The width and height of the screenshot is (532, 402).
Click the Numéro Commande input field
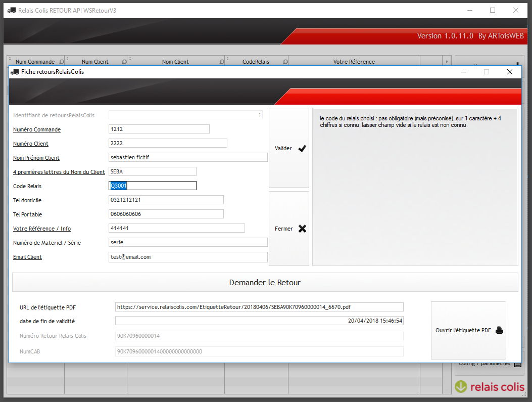pos(159,129)
